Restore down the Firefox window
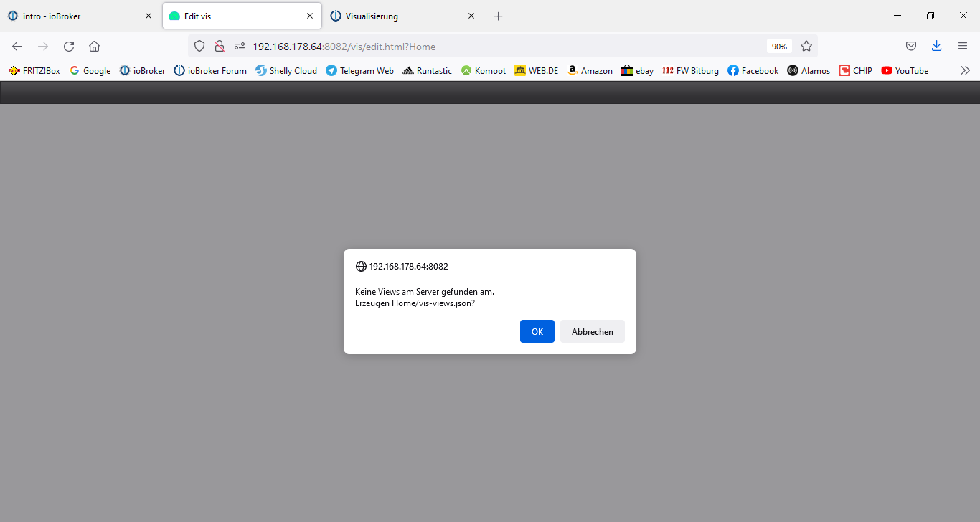Image resolution: width=980 pixels, height=522 pixels. (930, 16)
